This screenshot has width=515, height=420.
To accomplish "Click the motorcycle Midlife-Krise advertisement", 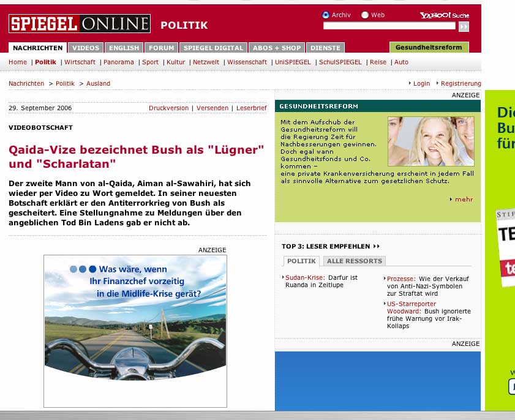I will [x=135, y=331].
